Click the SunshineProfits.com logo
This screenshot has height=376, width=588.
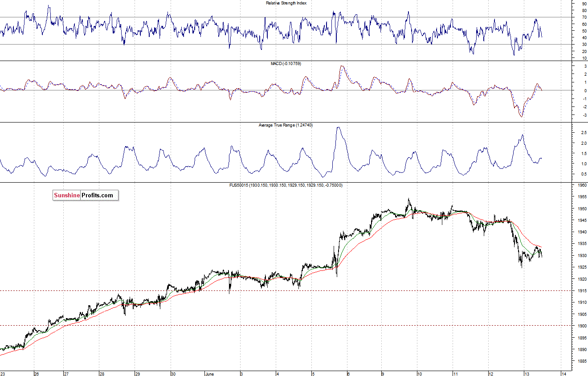(86, 195)
